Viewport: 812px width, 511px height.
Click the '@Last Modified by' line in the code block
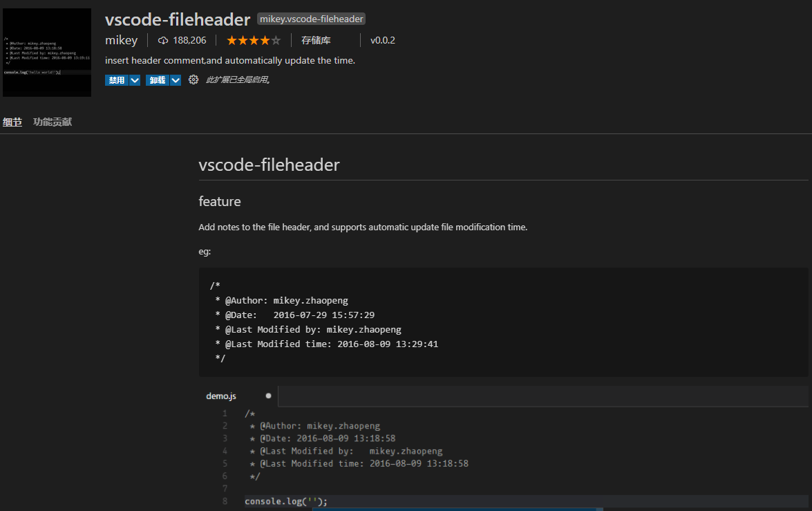point(308,330)
